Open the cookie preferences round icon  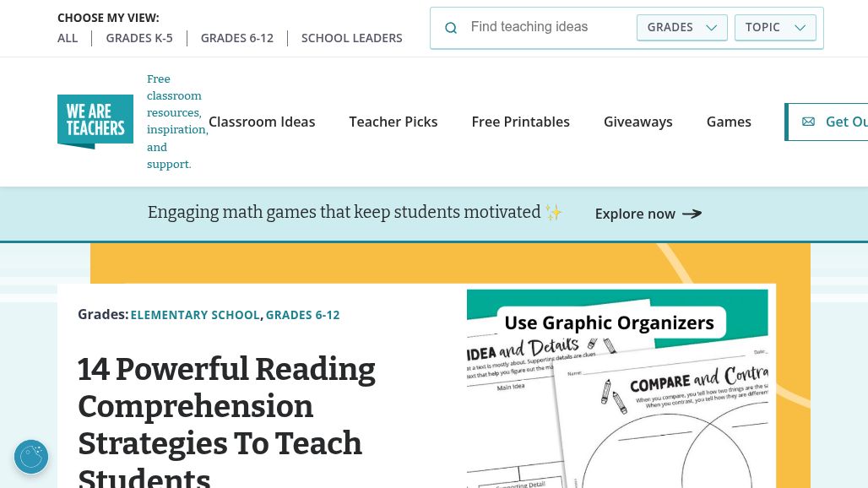point(31,457)
